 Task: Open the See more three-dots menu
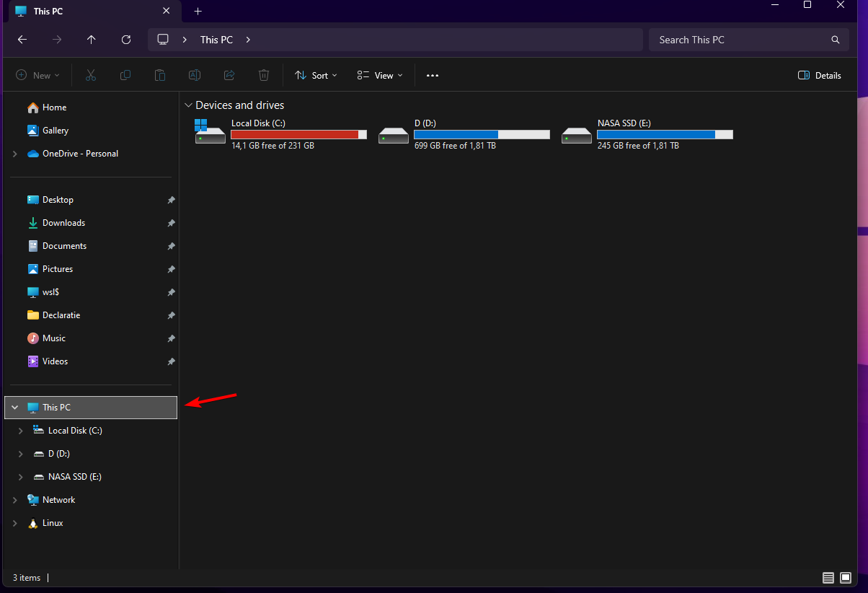coord(433,75)
